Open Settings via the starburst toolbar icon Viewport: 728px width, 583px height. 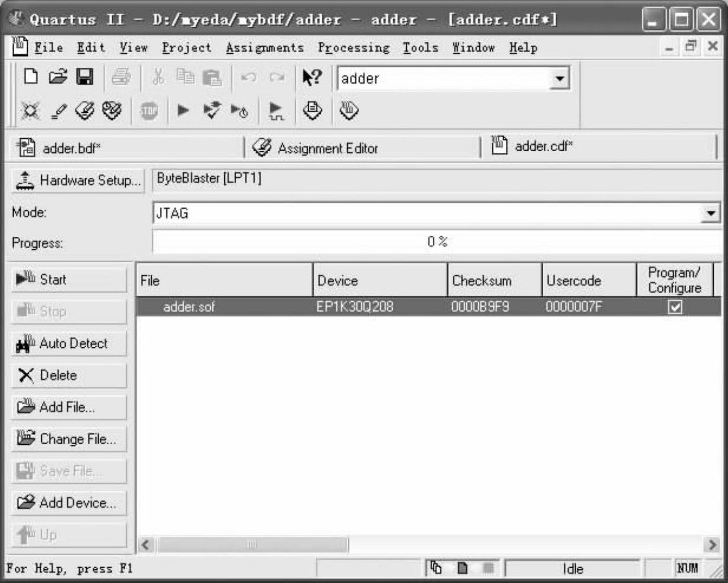coord(29,110)
